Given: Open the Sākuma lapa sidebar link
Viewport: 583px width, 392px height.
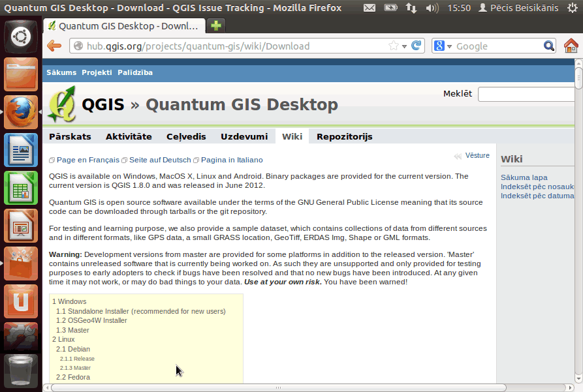Looking at the screenshot, I should pos(524,177).
